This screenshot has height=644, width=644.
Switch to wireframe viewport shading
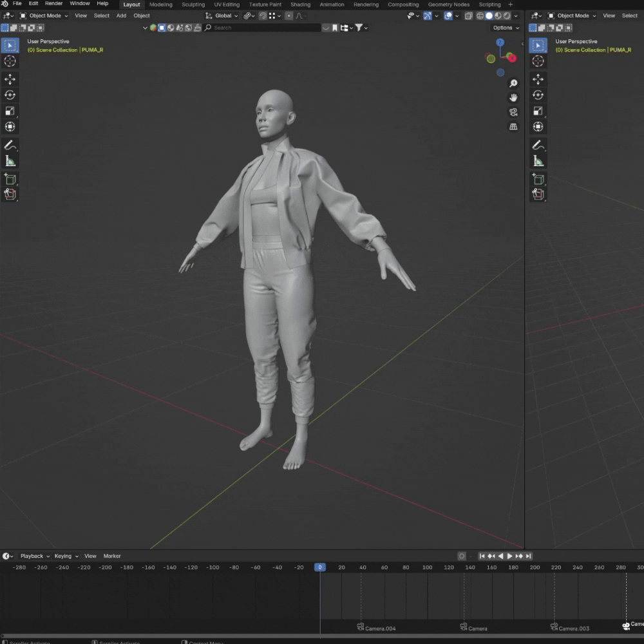click(x=480, y=15)
